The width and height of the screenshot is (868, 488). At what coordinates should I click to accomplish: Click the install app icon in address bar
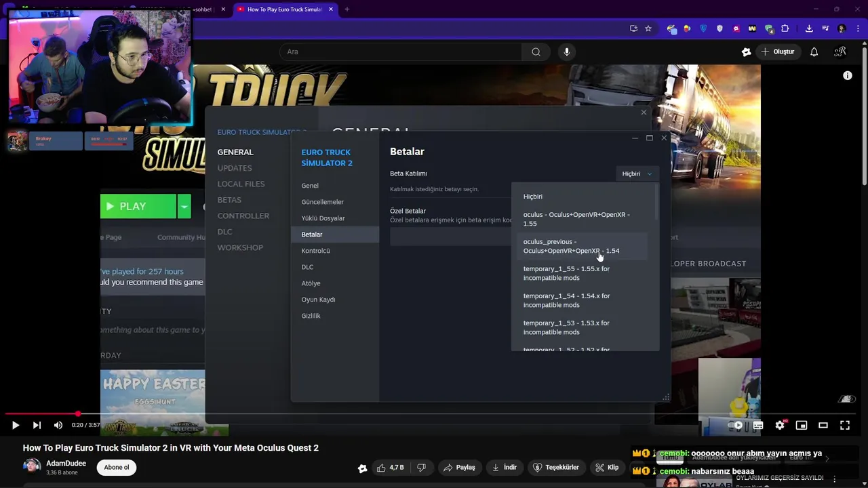[x=633, y=28]
